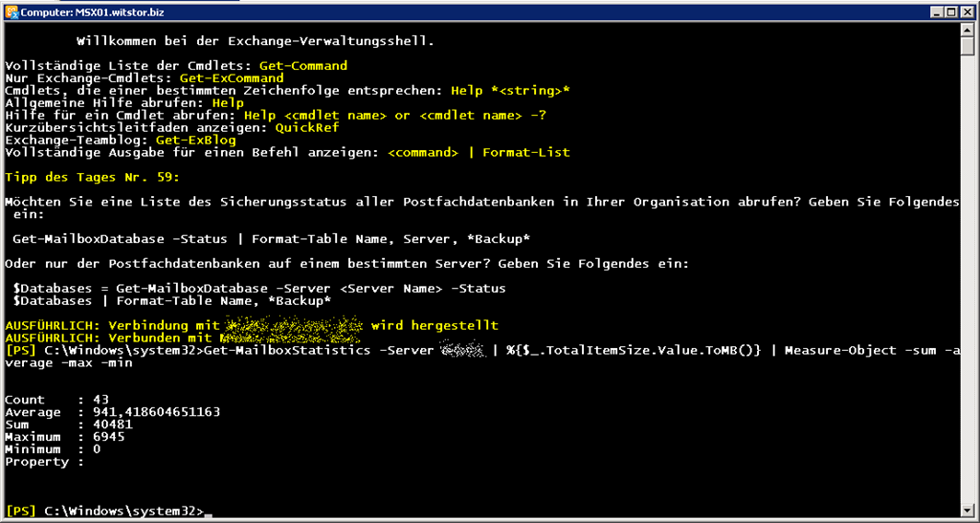The image size is (980, 523).
Task: Maximize the Exchange shell window
Action: tap(950, 11)
